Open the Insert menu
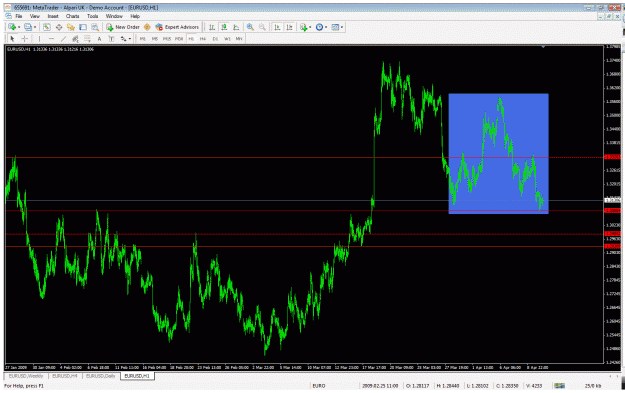This screenshot has height=393, width=625. click(x=53, y=16)
